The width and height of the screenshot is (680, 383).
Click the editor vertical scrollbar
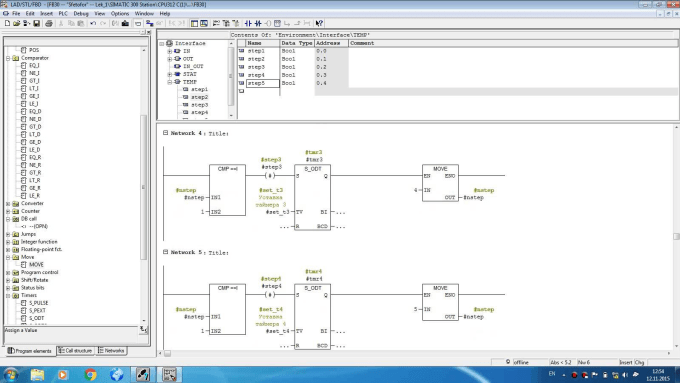click(676, 237)
